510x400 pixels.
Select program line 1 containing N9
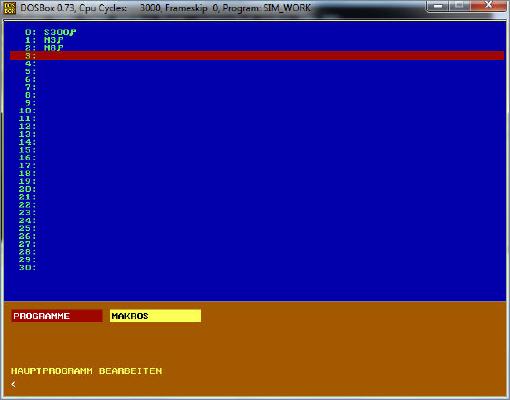tap(44, 40)
